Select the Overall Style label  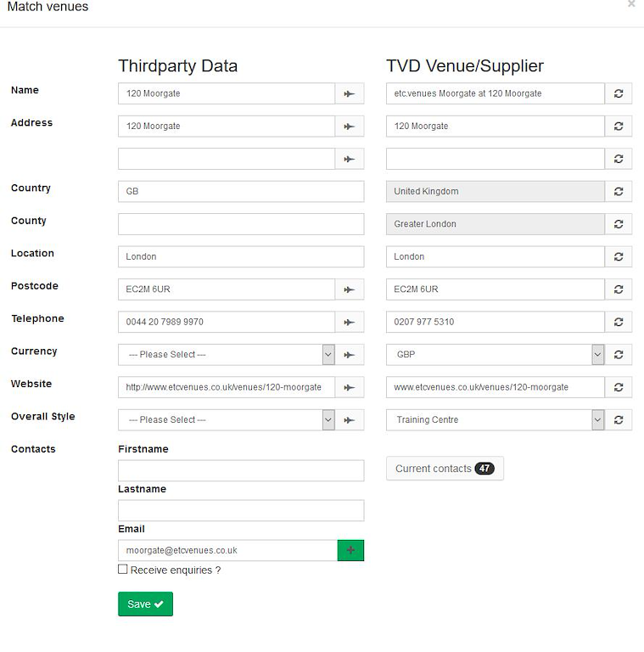(x=42, y=417)
